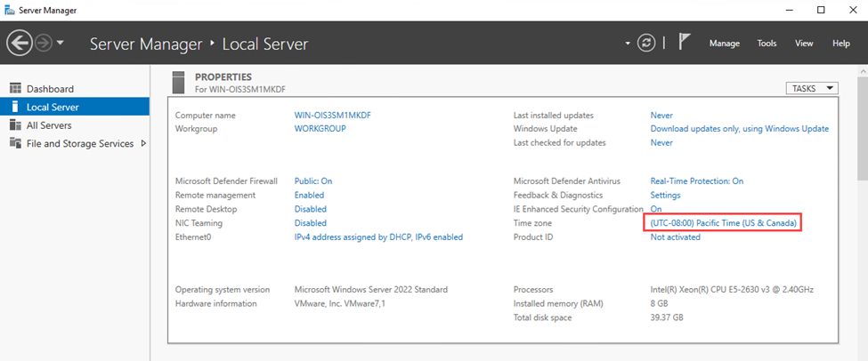
Task: Click Download updates only Windows Update link
Action: tap(740, 129)
